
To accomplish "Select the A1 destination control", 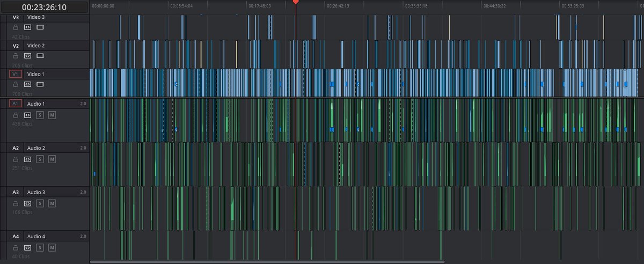I will coord(16,103).
